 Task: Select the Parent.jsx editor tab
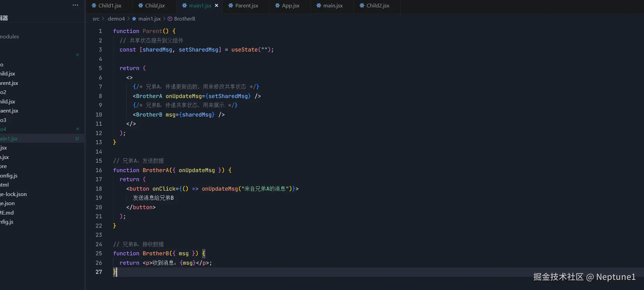tap(247, 6)
